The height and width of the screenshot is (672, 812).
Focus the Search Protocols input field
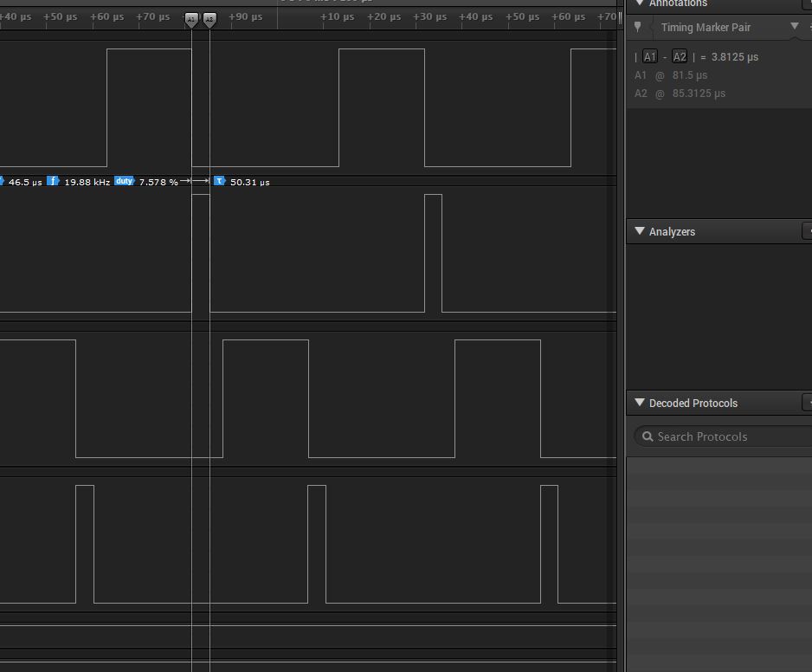click(723, 436)
